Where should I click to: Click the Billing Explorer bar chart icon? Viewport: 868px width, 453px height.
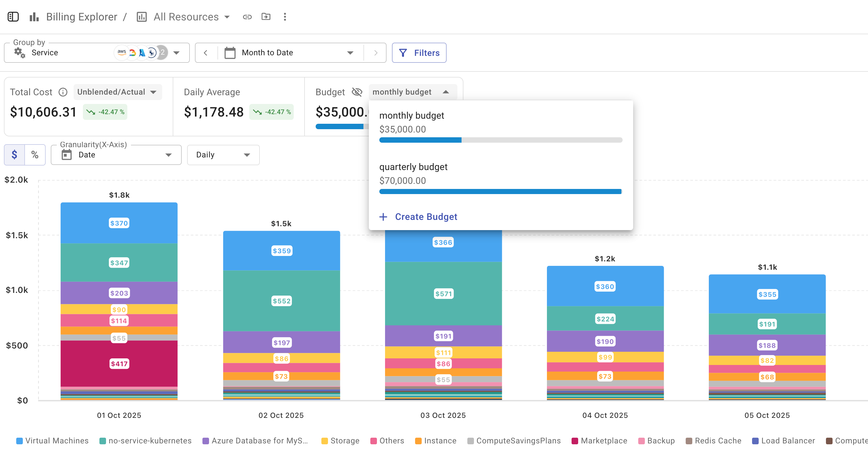[x=34, y=17]
